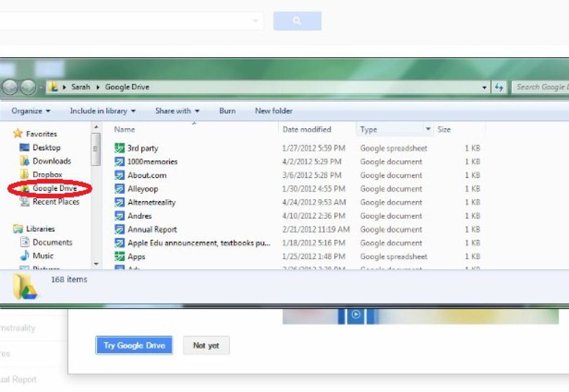This screenshot has width=569, height=392.
Task: Select the file named Annual Report
Action: pos(152,229)
